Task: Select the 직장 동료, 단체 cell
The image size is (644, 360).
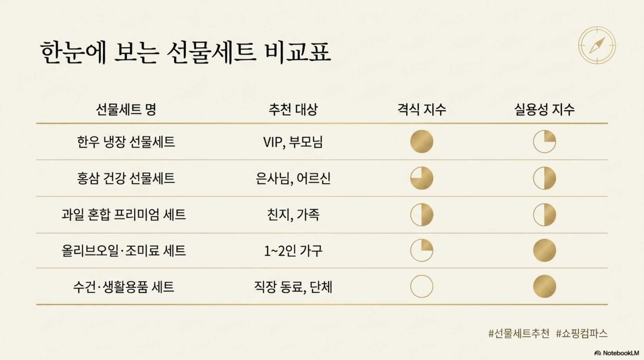Action: (x=293, y=287)
